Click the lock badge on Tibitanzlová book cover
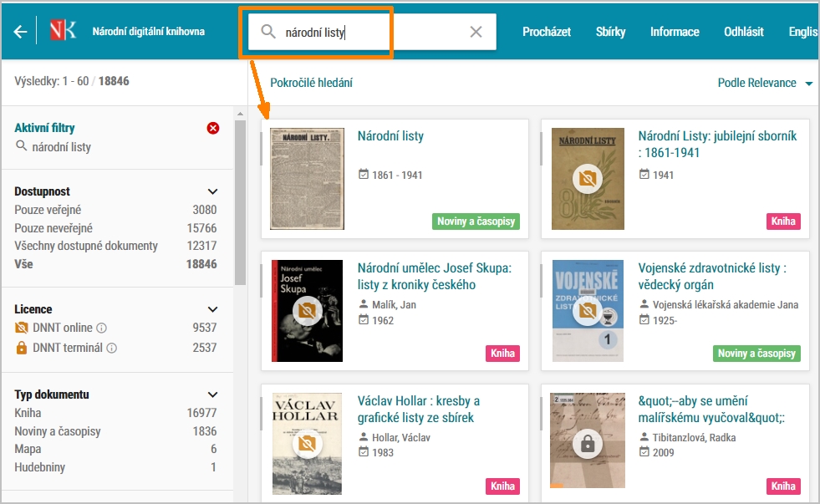Image resolution: width=820 pixels, height=504 pixels. click(x=588, y=444)
